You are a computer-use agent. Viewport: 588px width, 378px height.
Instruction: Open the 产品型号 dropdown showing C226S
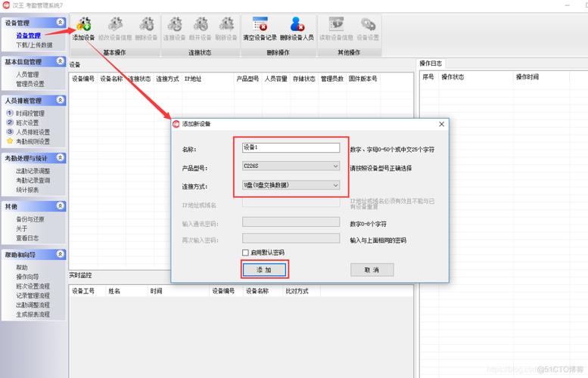pyautogui.click(x=291, y=166)
